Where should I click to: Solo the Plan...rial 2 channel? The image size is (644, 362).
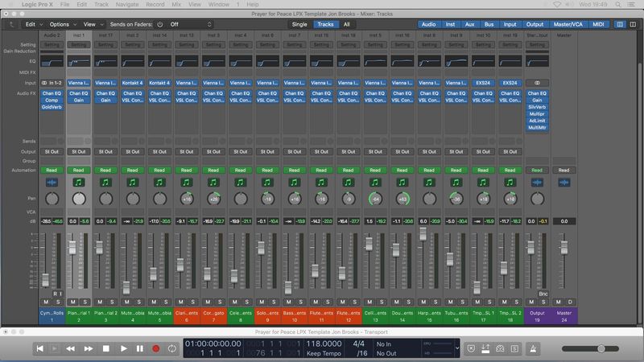click(x=112, y=302)
